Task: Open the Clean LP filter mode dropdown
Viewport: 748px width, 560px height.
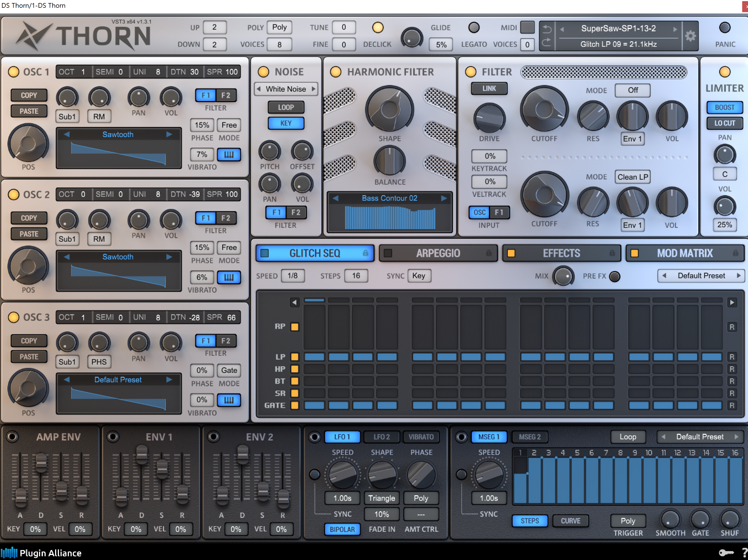Action: click(632, 177)
